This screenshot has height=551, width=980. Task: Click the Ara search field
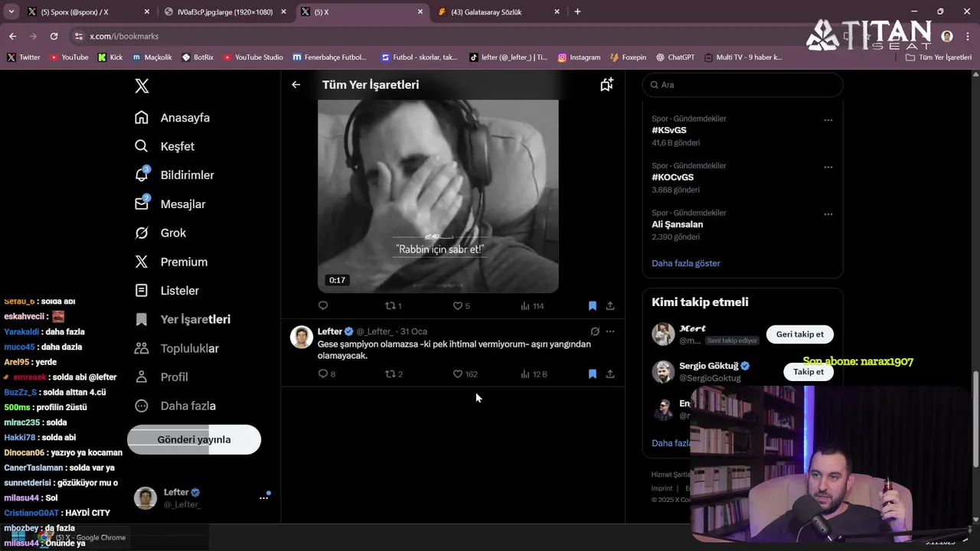pyautogui.click(x=743, y=85)
